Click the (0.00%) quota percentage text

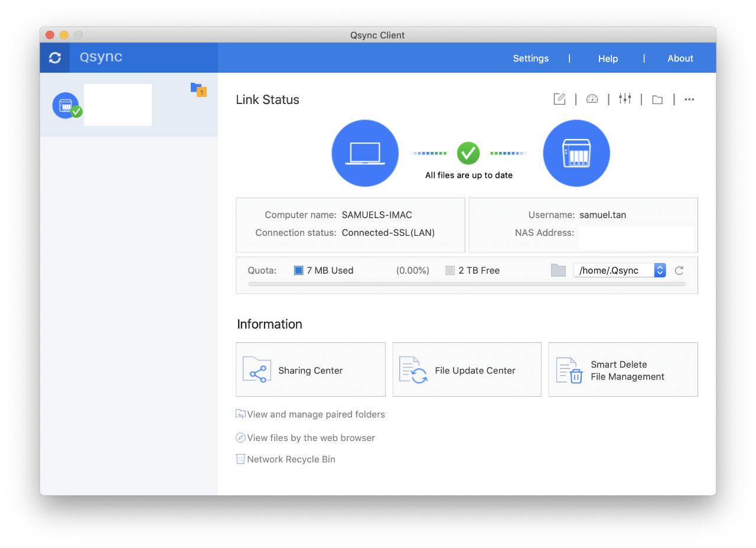coord(412,271)
